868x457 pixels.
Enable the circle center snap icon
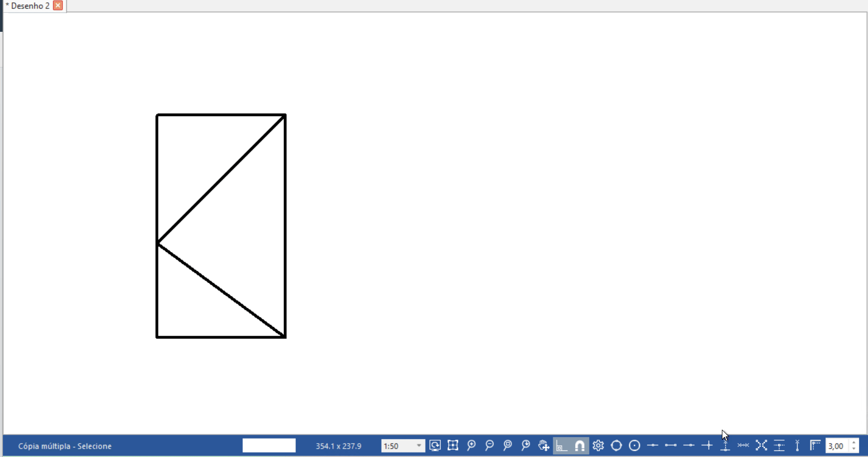click(x=634, y=445)
